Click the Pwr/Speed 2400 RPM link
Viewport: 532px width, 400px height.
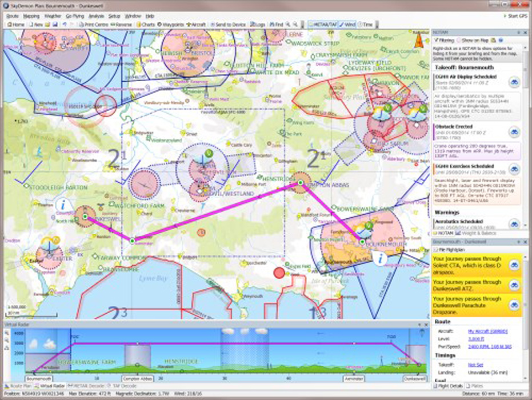pos(490,346)
